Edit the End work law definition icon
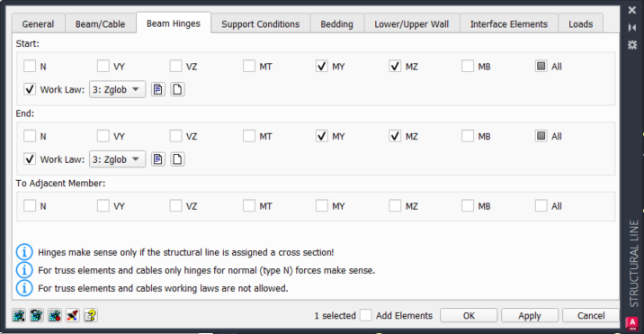Image resolution: width=644 pixels, height=334 pixels. pos(158,159)
